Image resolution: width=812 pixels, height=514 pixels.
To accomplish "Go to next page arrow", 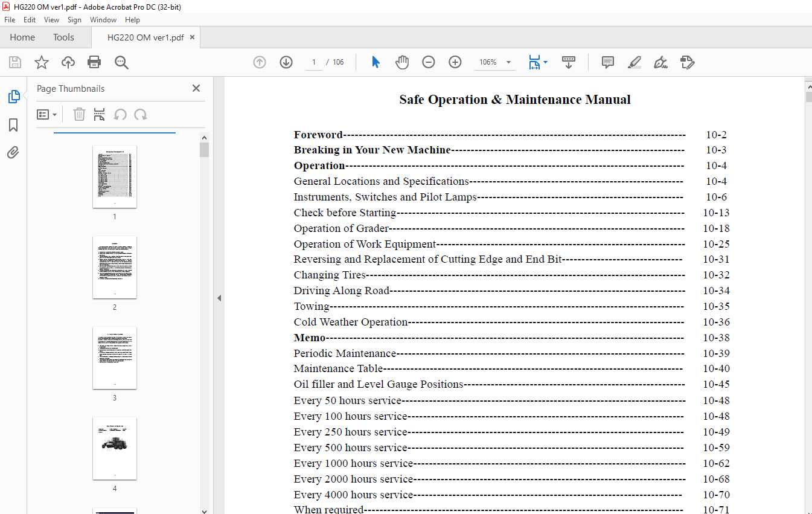I will coord(286,62).
